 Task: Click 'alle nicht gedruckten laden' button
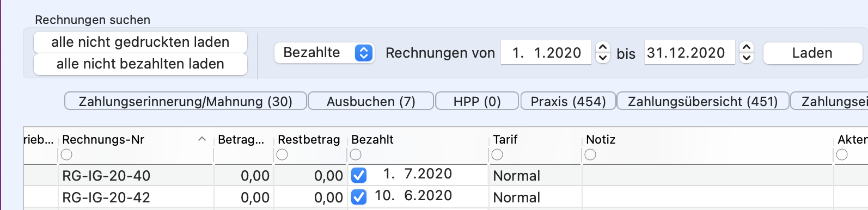click(x=140, y=42)
